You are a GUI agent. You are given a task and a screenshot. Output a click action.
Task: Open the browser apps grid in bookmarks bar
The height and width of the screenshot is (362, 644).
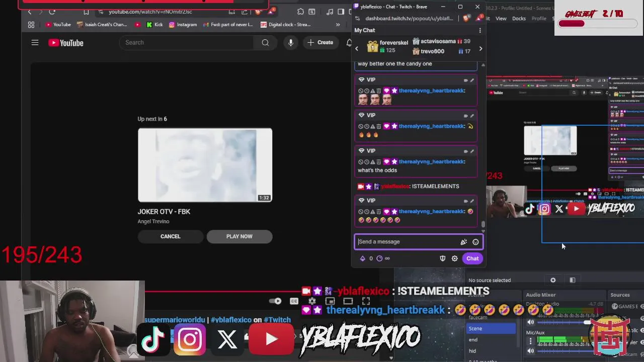31,25
